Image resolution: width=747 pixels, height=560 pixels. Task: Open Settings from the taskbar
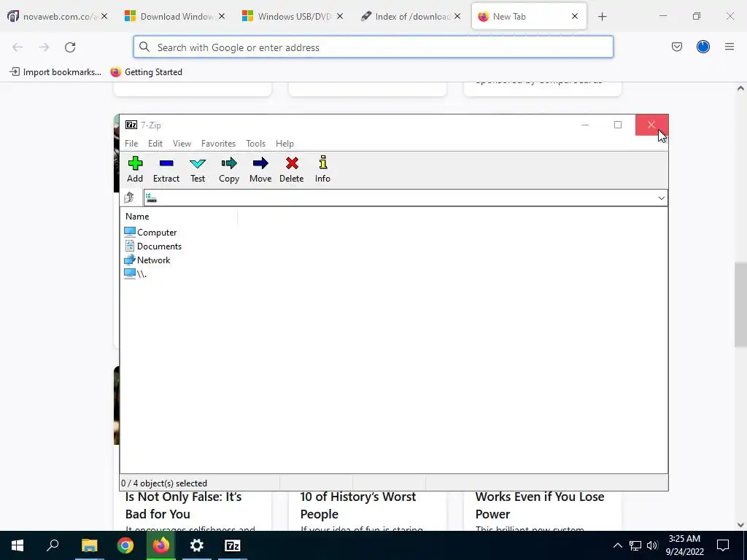click(197, 545)
